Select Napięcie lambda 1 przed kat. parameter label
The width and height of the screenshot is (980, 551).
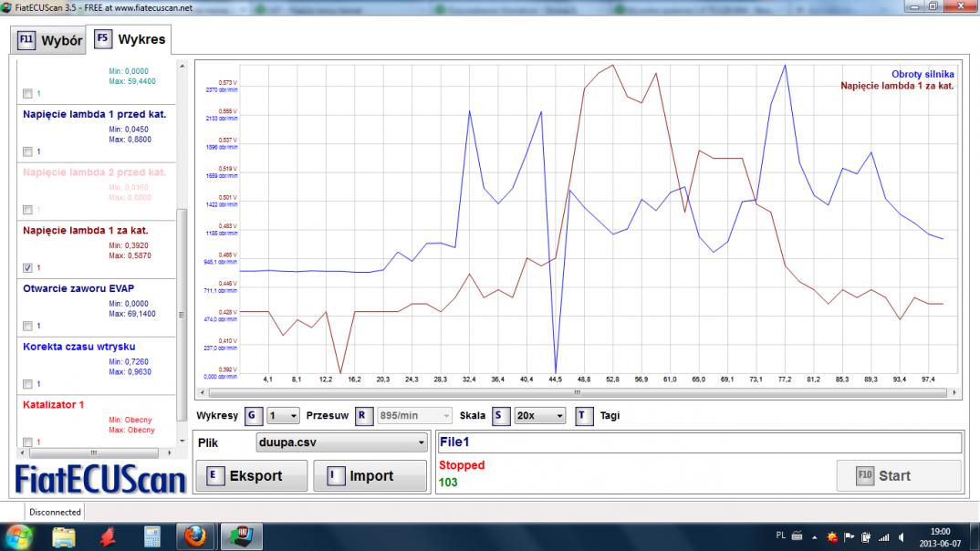94,114
